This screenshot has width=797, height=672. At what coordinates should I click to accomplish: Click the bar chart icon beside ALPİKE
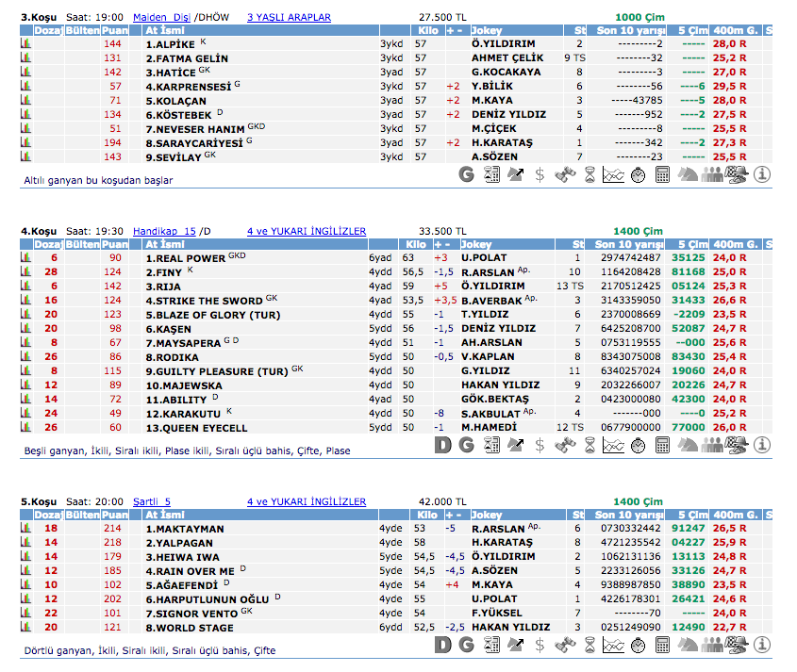[x=25, y=44]
